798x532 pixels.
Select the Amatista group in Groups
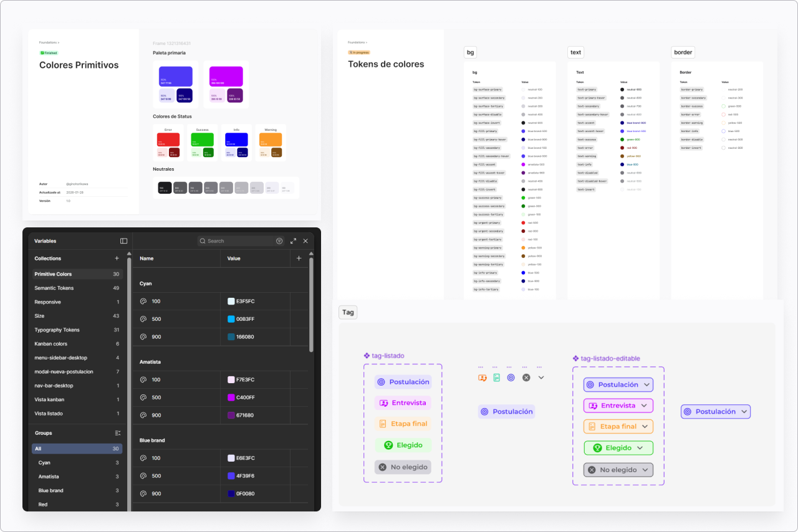coord(49,477)
